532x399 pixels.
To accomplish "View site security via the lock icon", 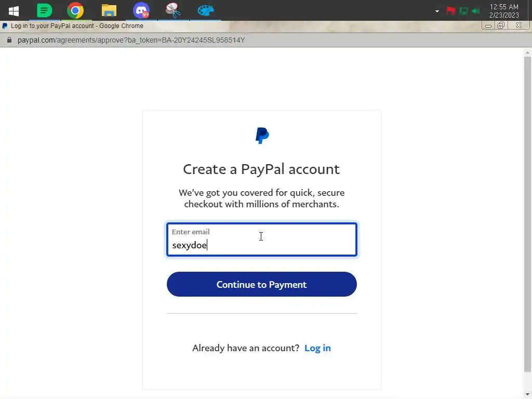I will click(x=9, y=40).
